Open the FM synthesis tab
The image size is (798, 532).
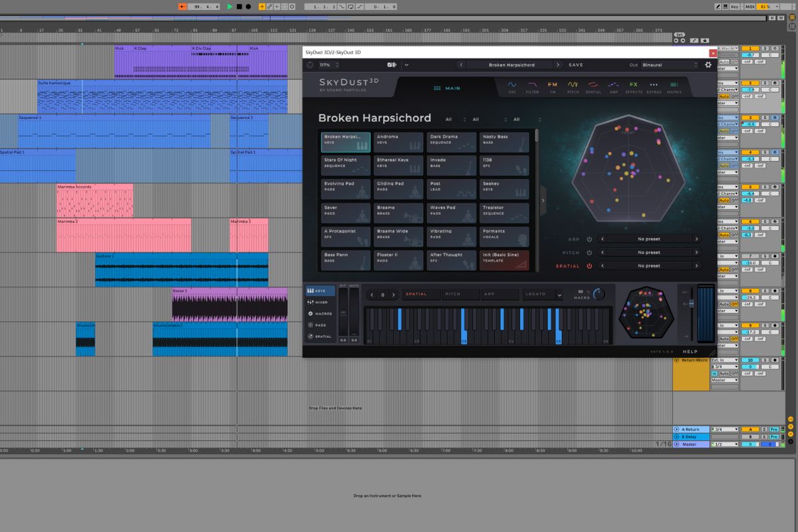[553, 87]
